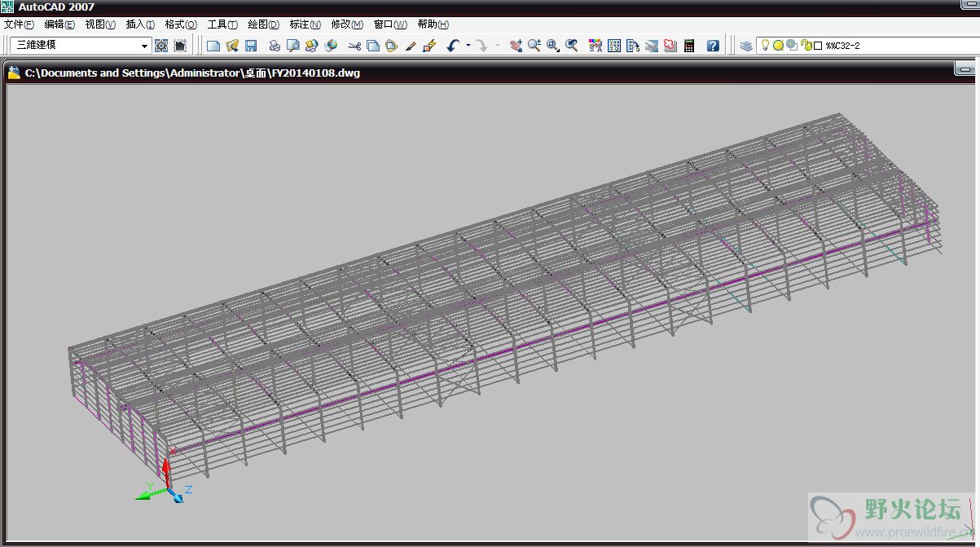Viewport: 980px width, 547px height.
Task: Click the 3D DWF globe icon
Action: pyautogui.click(x=331, y=46)
